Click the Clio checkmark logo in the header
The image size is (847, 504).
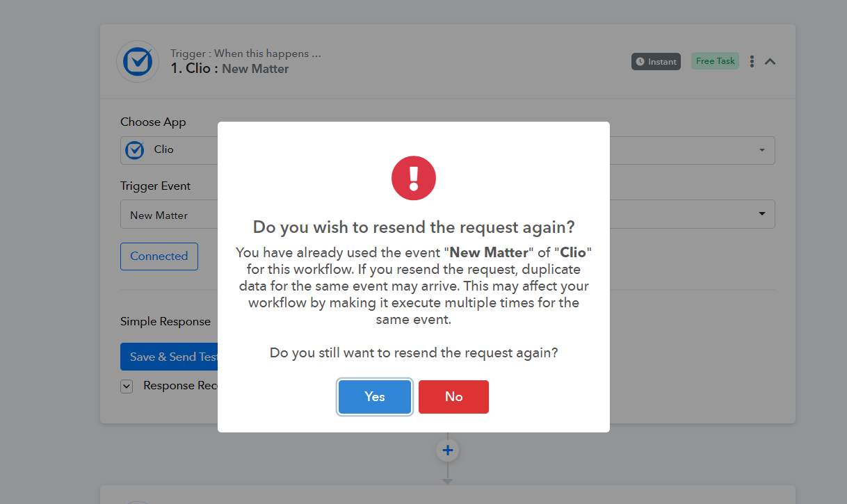(x=138, y=61)
